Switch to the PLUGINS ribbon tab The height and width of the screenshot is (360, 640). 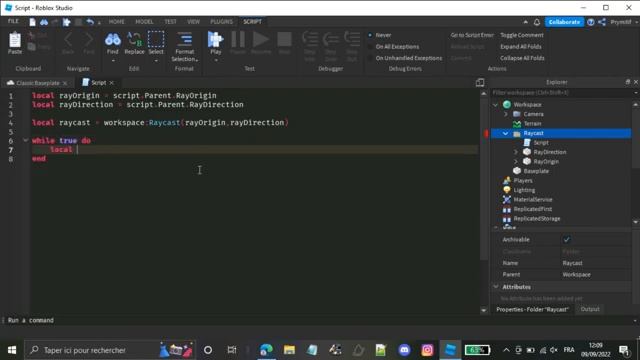221,22
